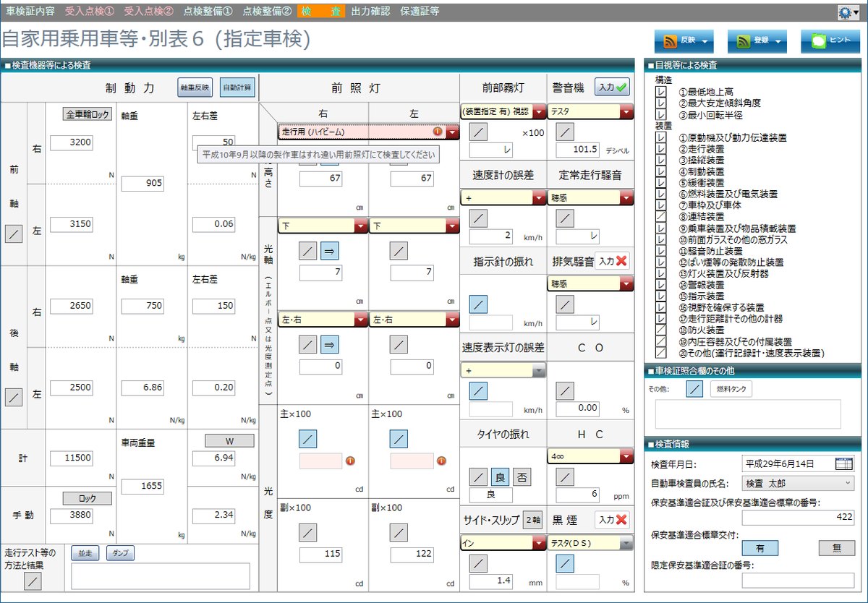Open the 自動車検査員の氏名 dropdown
Viewport: 868px width, 603px height.
(x=798, y=483)
